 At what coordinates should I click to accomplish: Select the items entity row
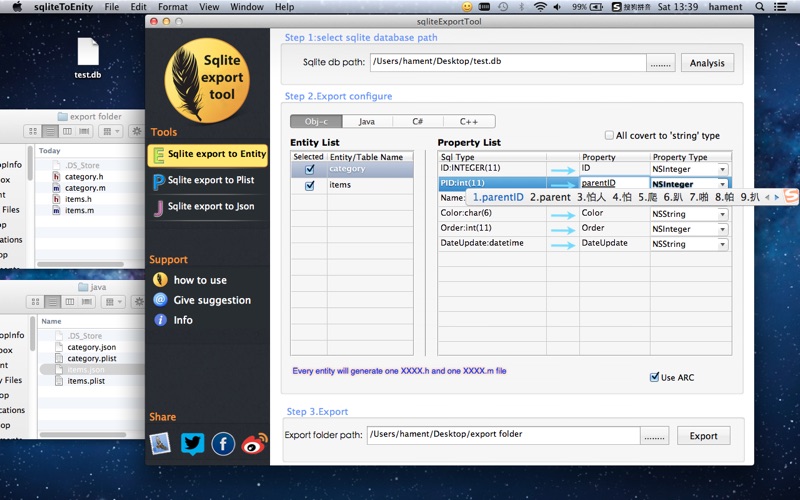(x=352, y=185)
